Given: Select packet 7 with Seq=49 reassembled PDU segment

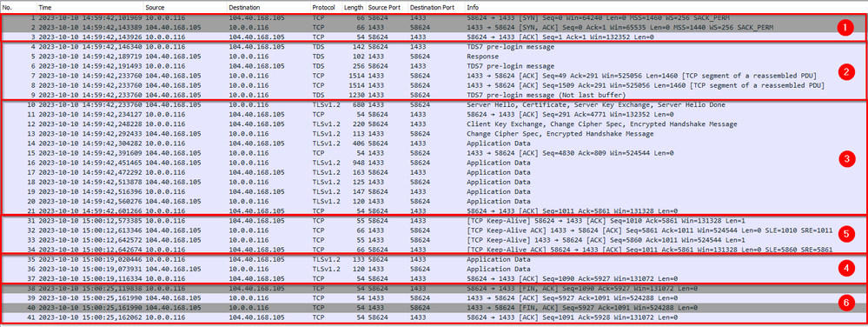Looking at the screenshot, I should pos(434,76).
